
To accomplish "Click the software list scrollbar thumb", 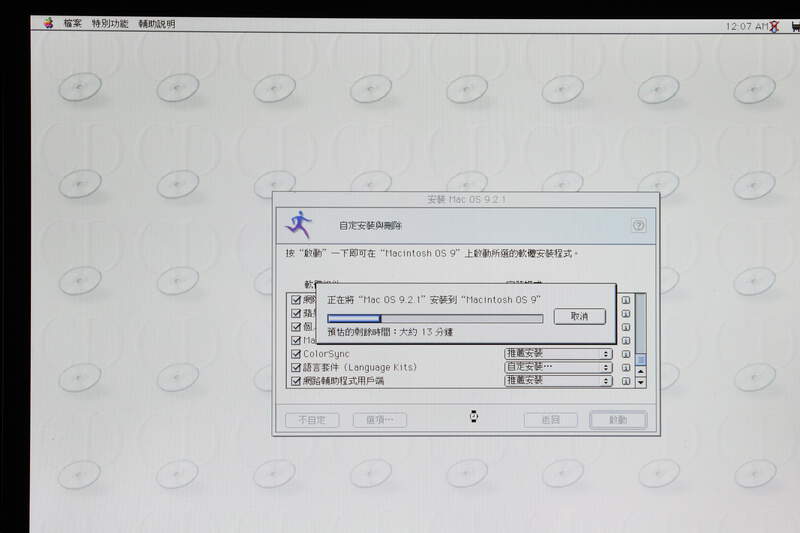I will [641, 360].
